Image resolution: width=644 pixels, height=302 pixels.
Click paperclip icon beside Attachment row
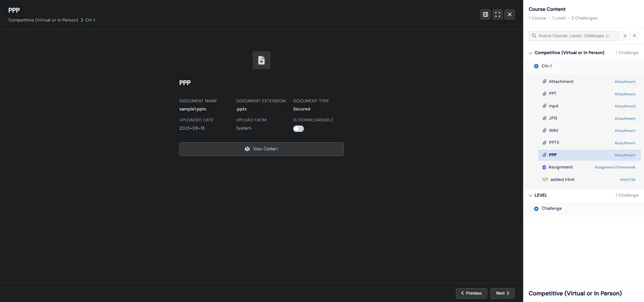(544, 81)
